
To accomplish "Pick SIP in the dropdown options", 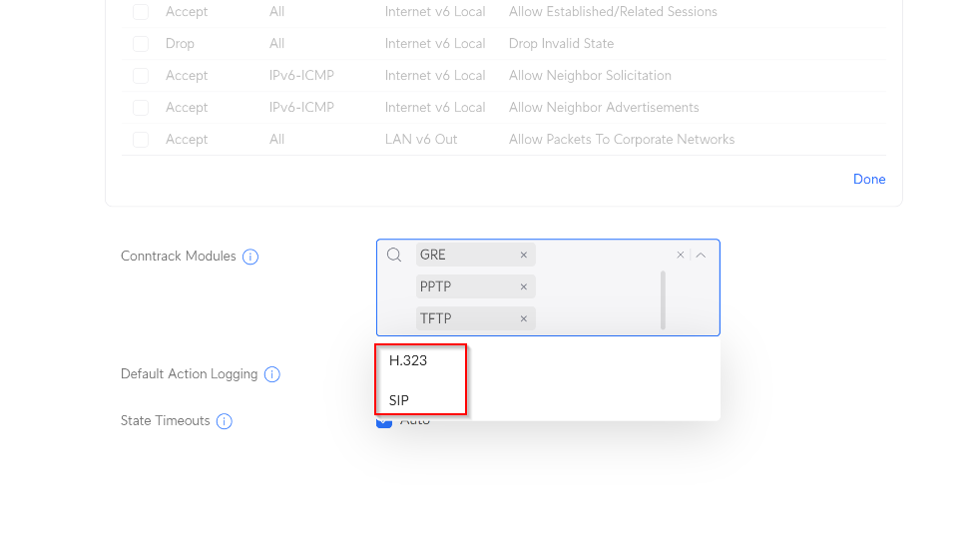I will [x=399, y=401].
